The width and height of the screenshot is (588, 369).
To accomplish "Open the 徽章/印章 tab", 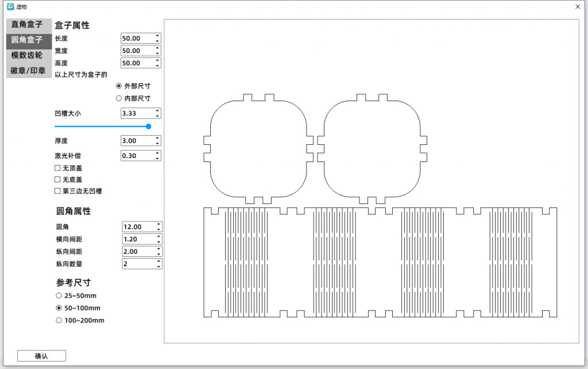I will point(28,71).
